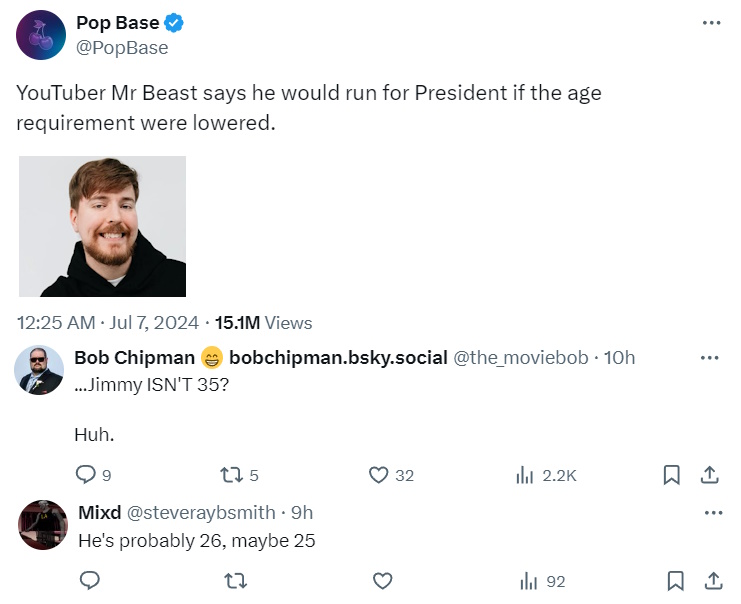Viewport: 741px width, 604px height.
Task: Open Pop Base post's more options menu
Action: 711,23
